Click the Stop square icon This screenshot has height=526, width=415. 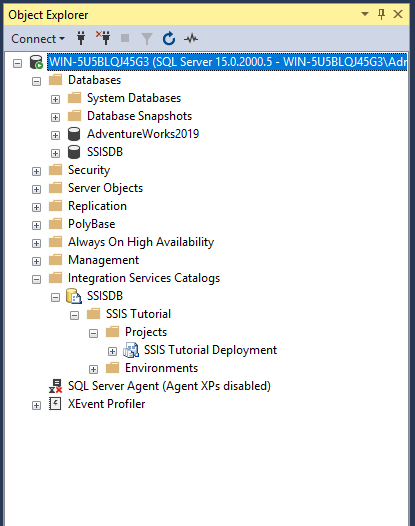125,38
